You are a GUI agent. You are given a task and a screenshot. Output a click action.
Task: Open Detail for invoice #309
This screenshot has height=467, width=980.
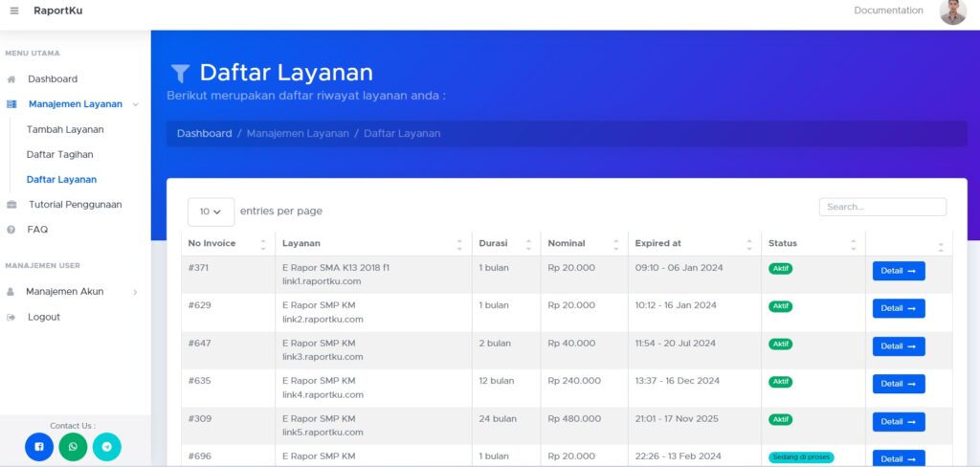[899, 422]
